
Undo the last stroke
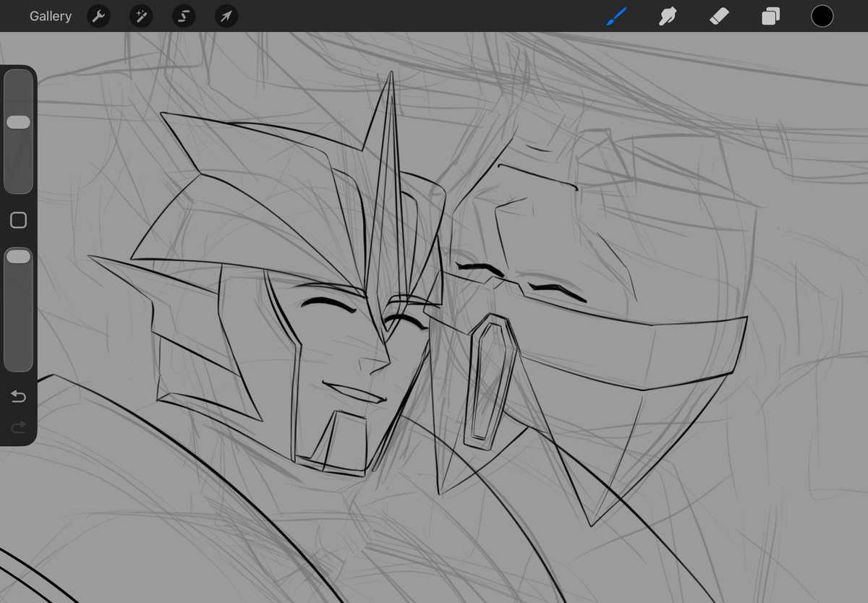click(18, 395)
